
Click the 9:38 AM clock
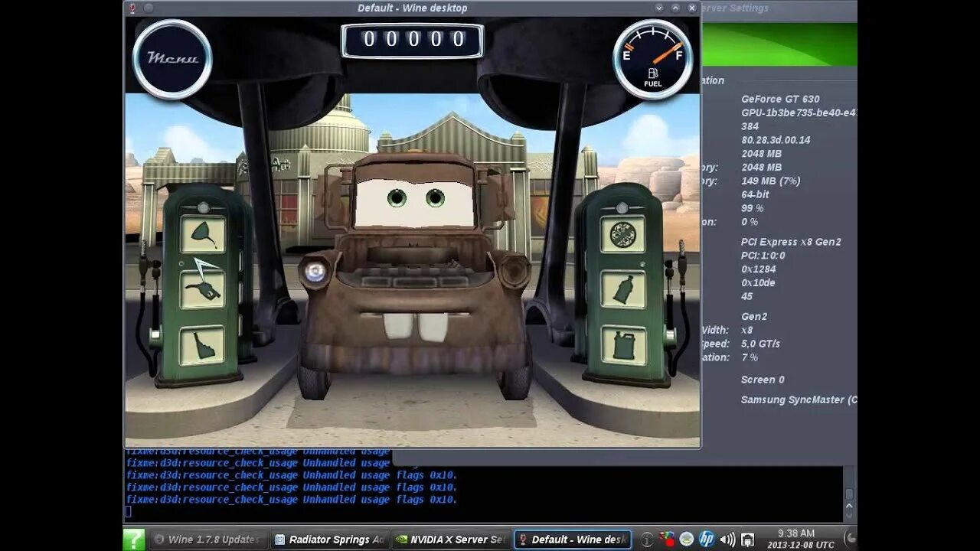tap(796, 533)
